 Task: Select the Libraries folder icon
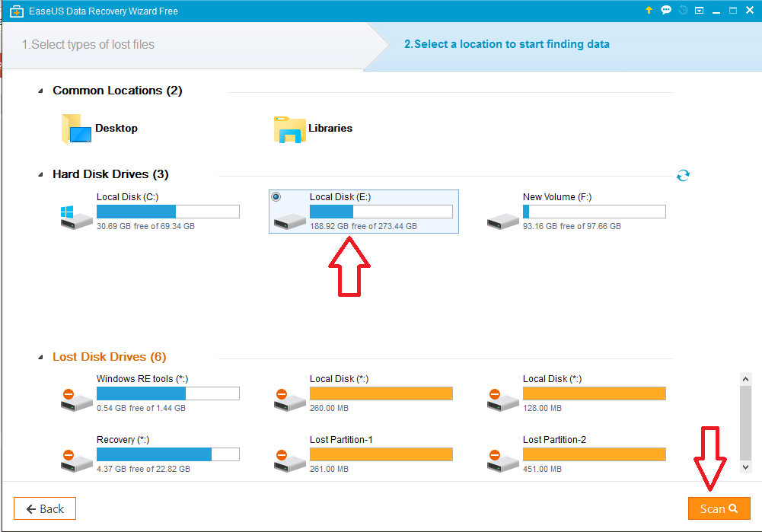click(x=289, y=129)
